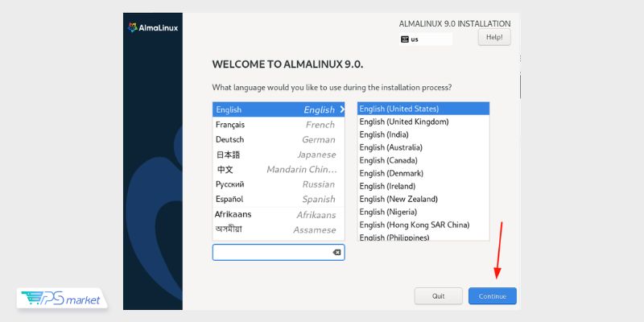The width and height of the screenshot is (644, 322).
Task: Focus the language search input field
Action: 279,252
